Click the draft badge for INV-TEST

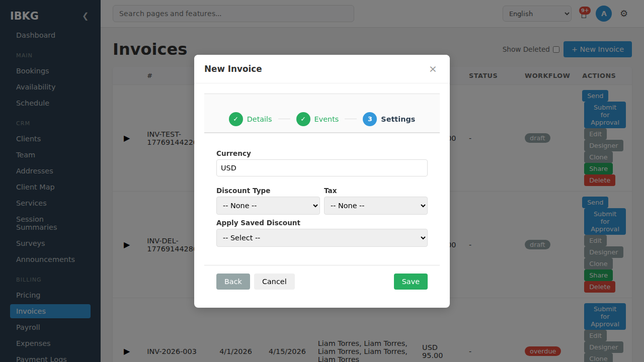pos(537,138)
